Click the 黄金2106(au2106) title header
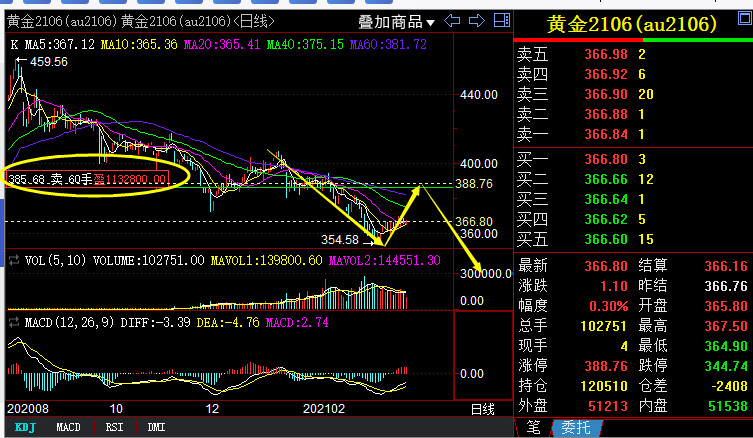Viewport: 753px width, 438px height. (x=632, y=24)
